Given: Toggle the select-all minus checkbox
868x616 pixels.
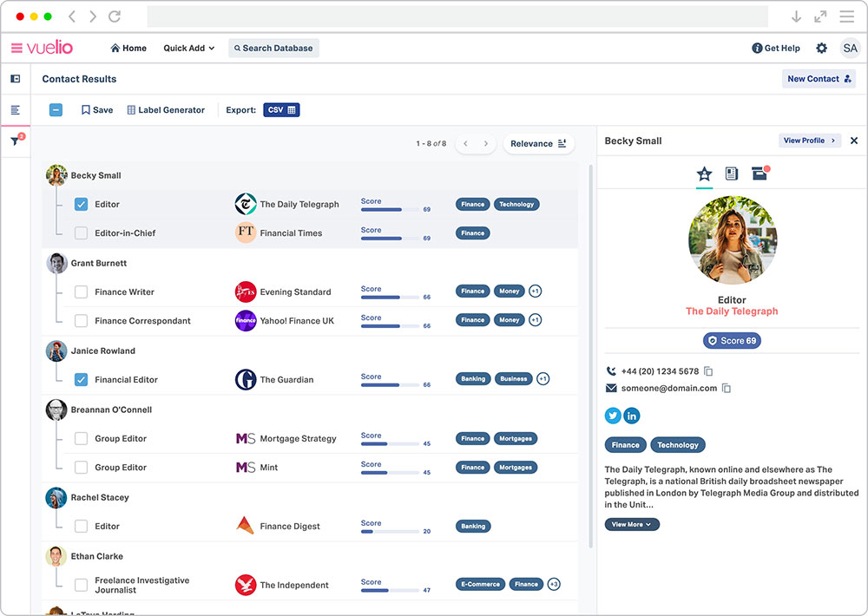Looking at the screenshot, I should pyautogui.click(x=56, y=109).
